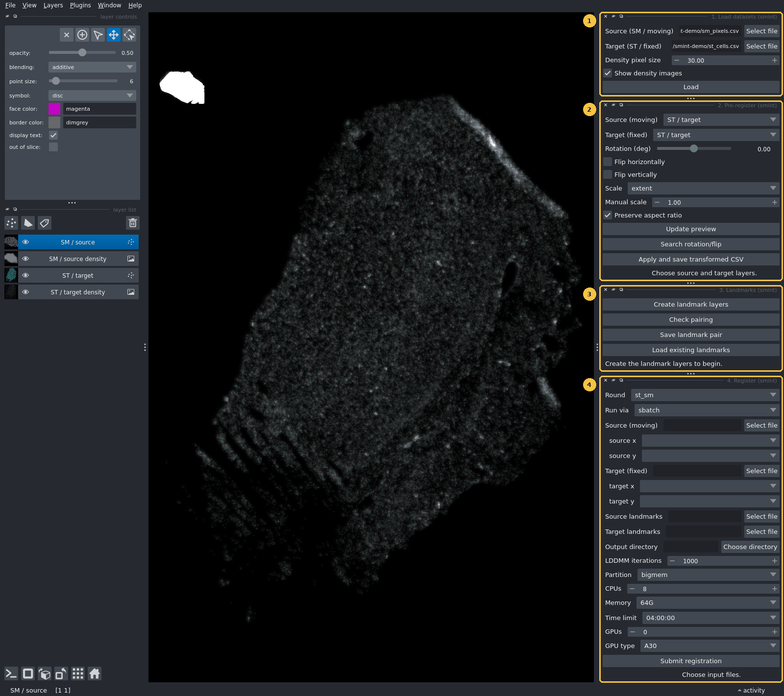Choose the pan/zoom move tool
Image resolution: width=784 pixels, height=696 pixels.
pos(114,35)
